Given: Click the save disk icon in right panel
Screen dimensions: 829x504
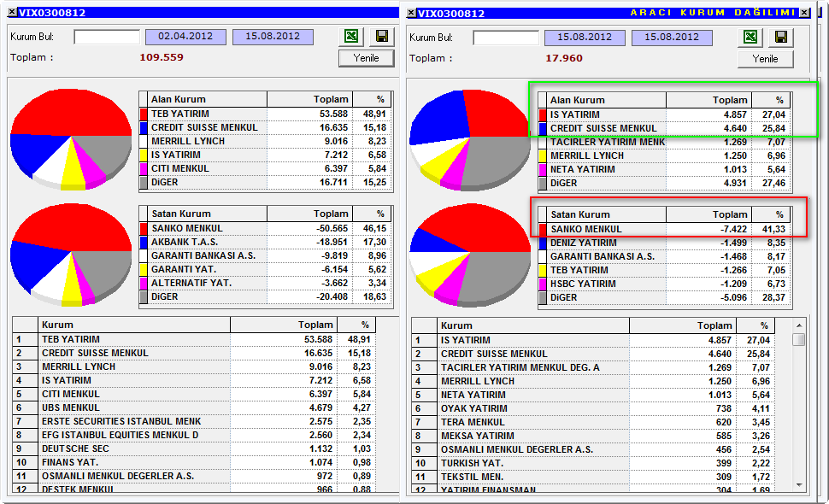Looking at the screenshot, I should click(781, 37).
